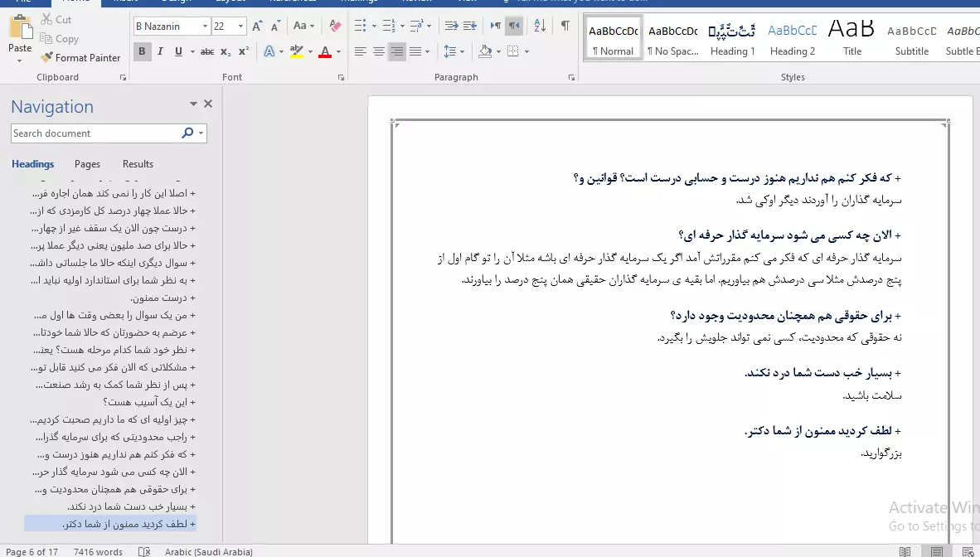Viewport: 980px width, 557px height.
Task: Clear all formatting with the eraser icon
Action: pos(335,27)
